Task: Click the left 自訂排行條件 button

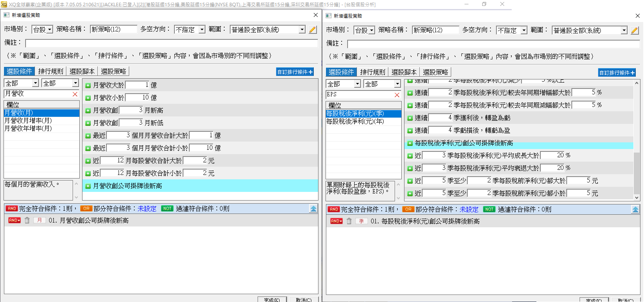Action: click(295, 72)
